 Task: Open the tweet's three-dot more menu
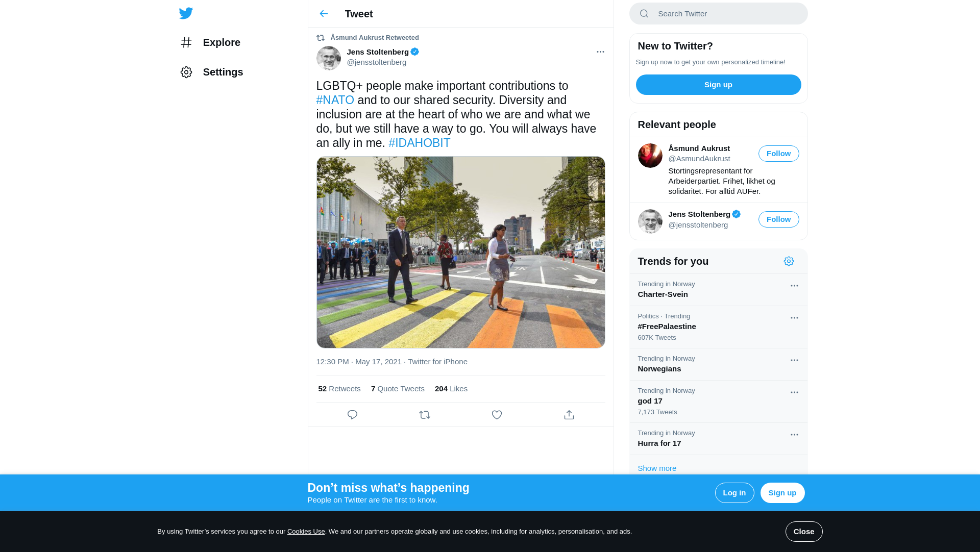tap(600, 52)
